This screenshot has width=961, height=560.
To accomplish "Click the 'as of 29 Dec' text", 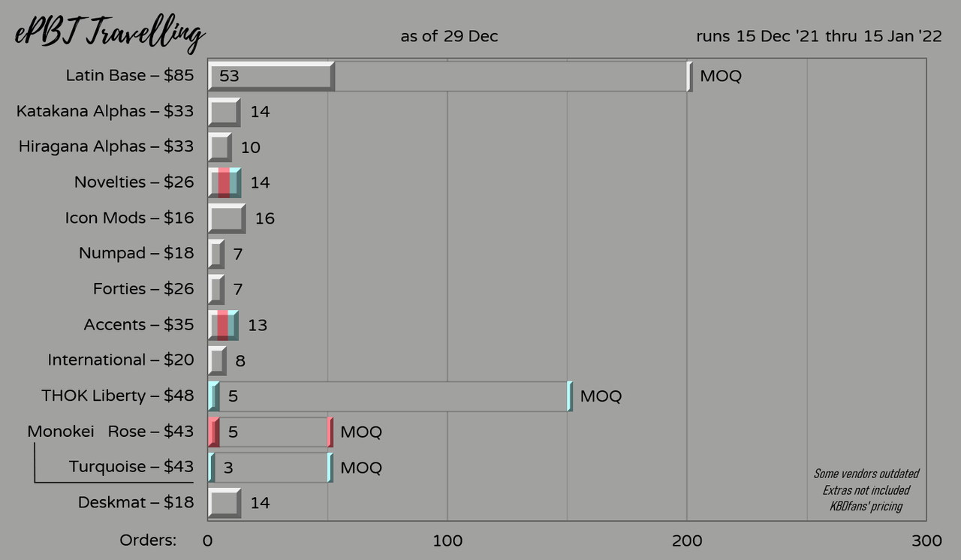I will point(449,36).
